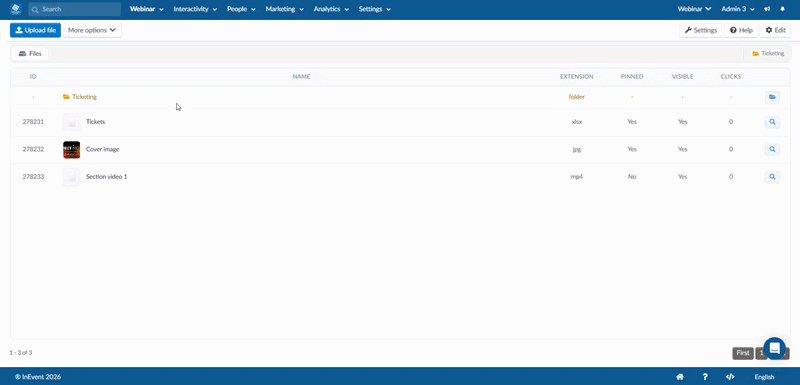The image size is (800, 385).
Task: Open the Interactivity menu
Action: [x=195, y=9]
